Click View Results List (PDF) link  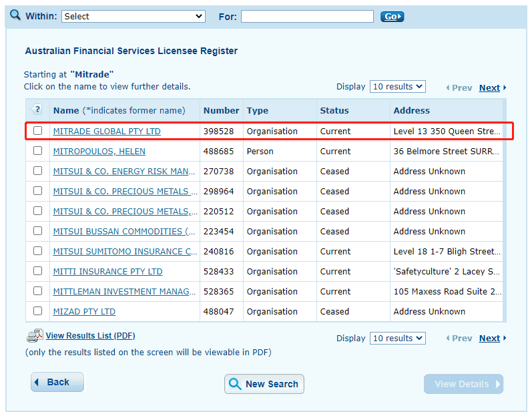[91, 336]
